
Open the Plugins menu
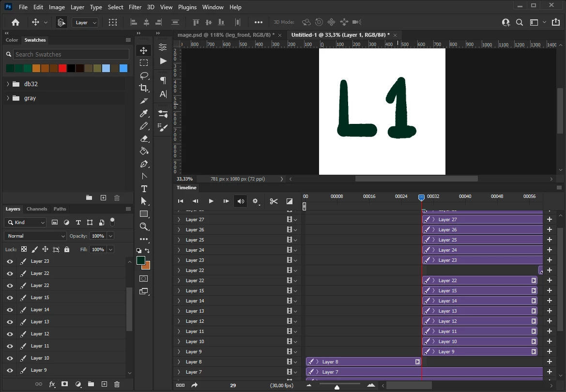point(187,7)
